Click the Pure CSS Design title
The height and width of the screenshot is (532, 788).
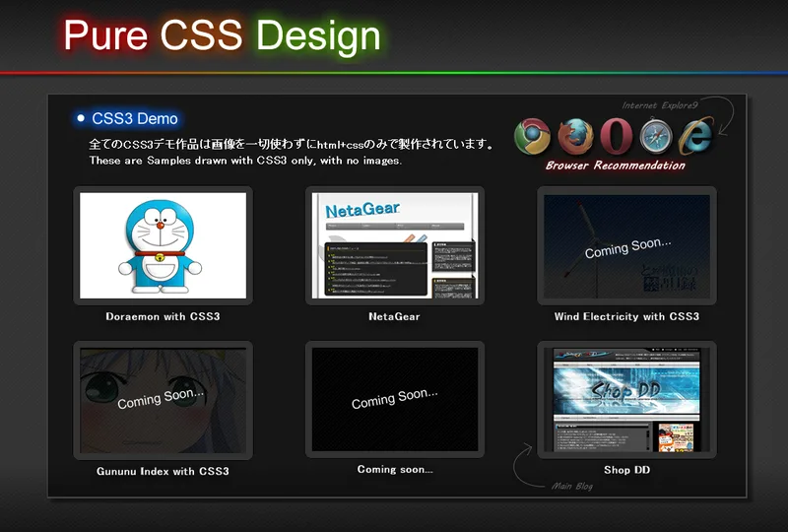pyautogui.click(x=222, y=35)
